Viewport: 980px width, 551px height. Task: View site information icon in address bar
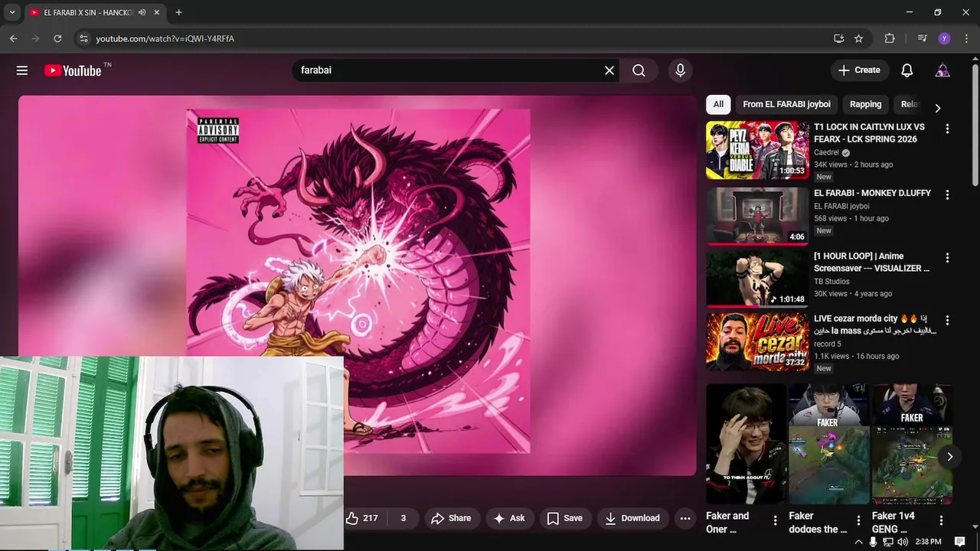(x=83, y=38)
